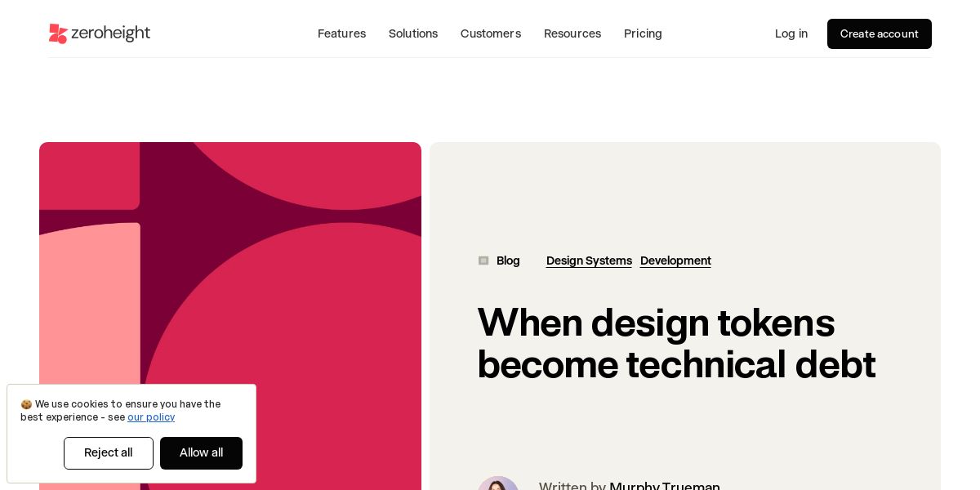The width and height of the screenshot is (980, 490).
Task: Click the zeroheight logo icon
Action: click(x=58, y=33)
